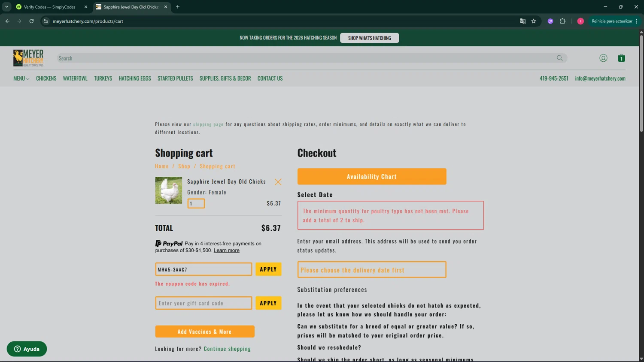Open SUPPLIES, GIFTS & DECOR menu

click(225, 78)
